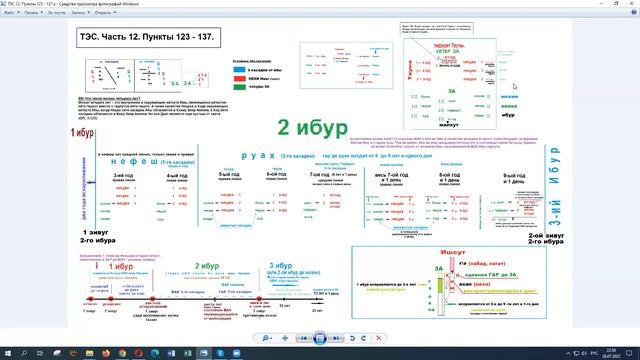Open the zoom magnifier control
The height and width of the screenshot is (360, 640).
click(x=267, y=338)
